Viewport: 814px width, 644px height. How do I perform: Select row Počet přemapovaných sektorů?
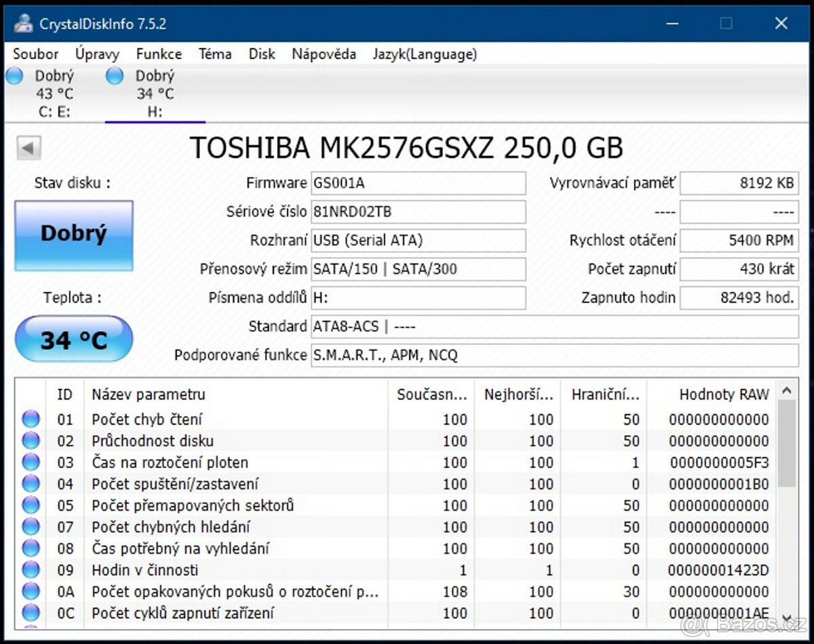[x=396, y=506]
